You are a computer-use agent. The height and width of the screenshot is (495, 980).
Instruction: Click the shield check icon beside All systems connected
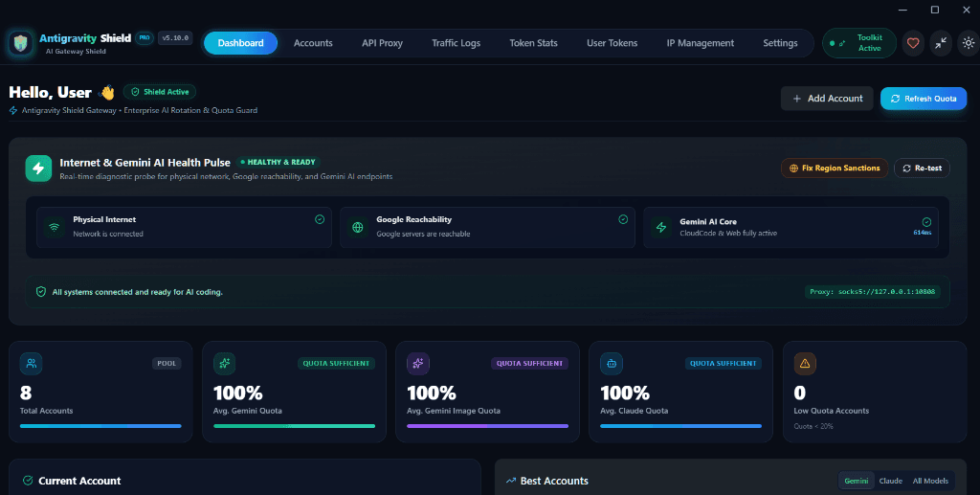tap(41, 292)
